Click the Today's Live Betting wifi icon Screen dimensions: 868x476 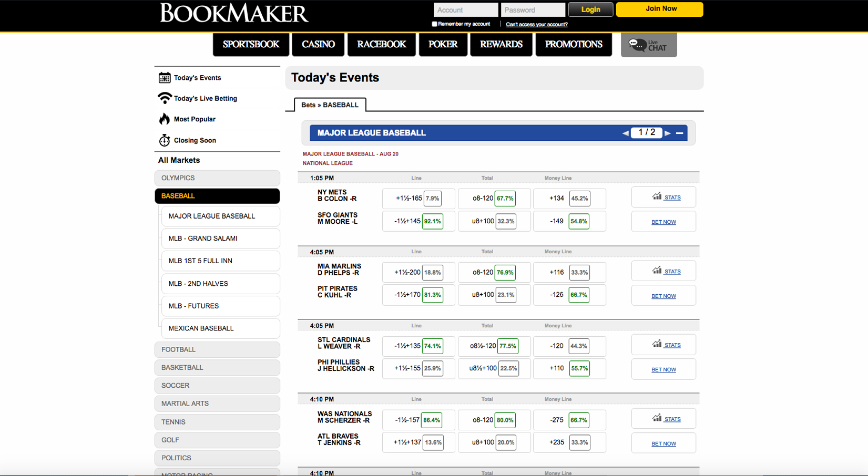(x=165, y=98)
